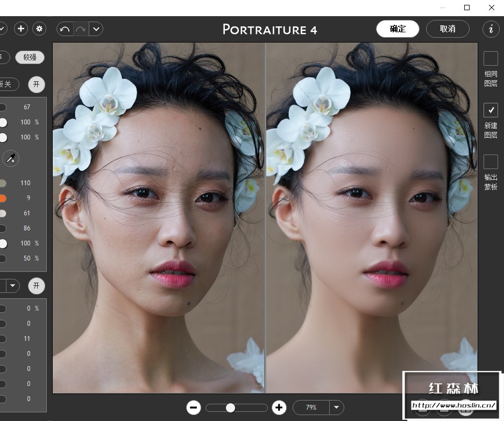Screen dimensions: 504x421
Task: Expand the mask preset dropdown arrow
Action: [13, 285]
